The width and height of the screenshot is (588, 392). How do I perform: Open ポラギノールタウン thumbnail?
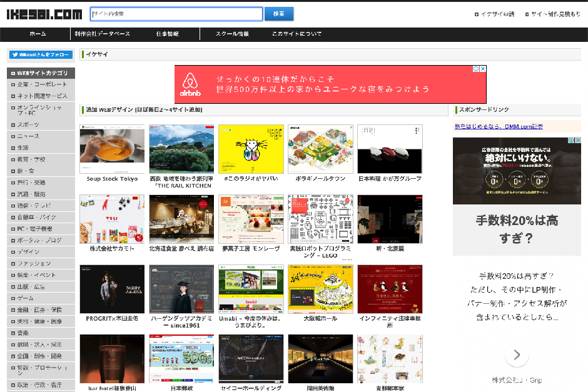[x=320, y=149]
